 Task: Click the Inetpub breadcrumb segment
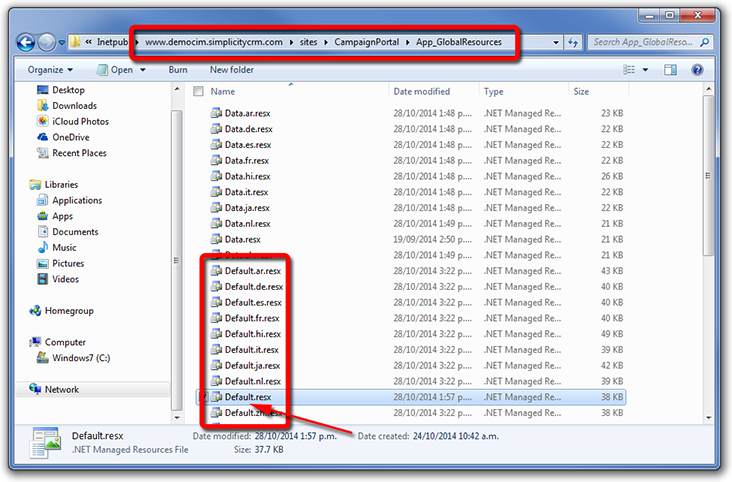click(112, 42)
